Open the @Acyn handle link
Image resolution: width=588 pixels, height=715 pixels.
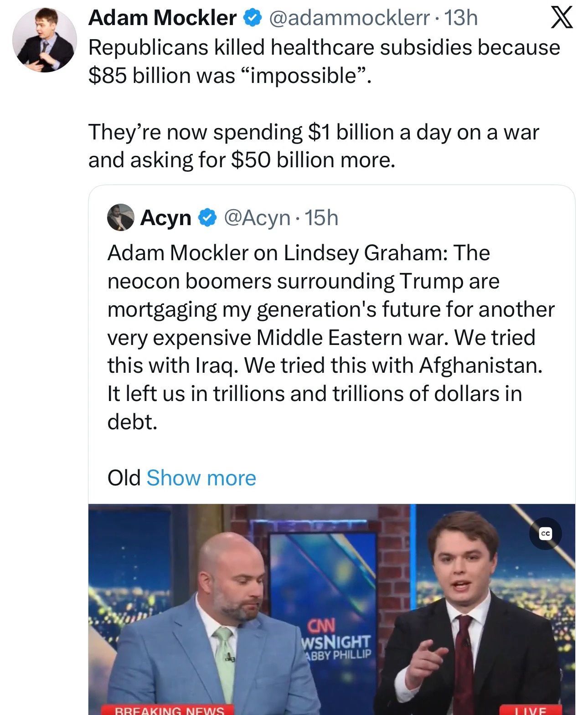257,218
